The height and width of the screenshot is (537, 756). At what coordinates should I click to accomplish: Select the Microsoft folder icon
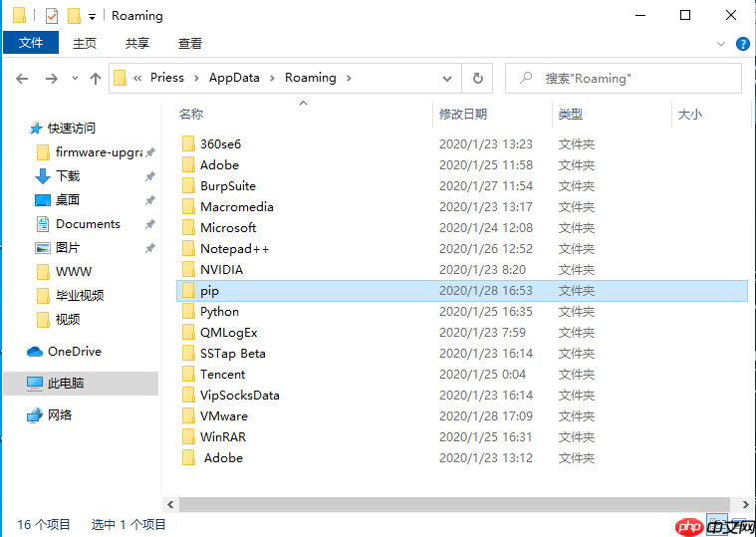point(188,228)
